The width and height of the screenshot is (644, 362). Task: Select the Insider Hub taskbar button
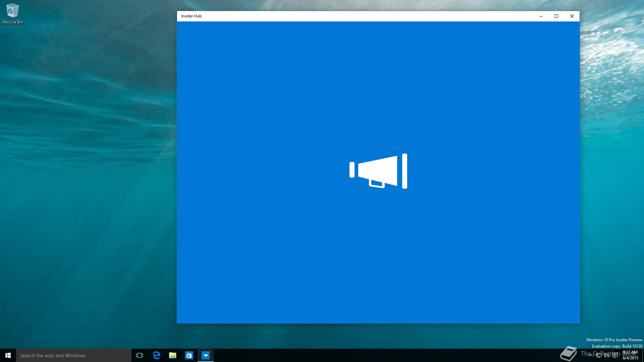206,355
